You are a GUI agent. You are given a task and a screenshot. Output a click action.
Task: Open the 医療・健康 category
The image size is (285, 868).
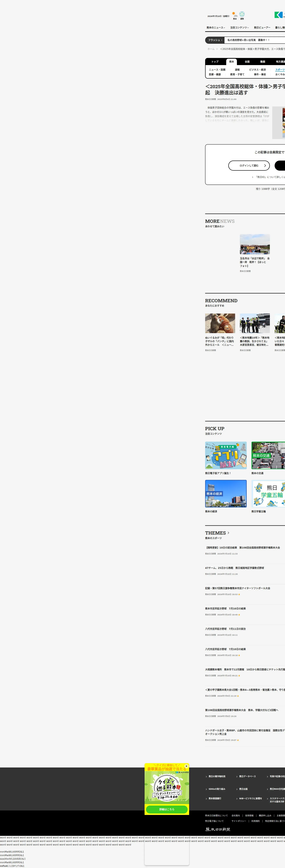click(215, 74)
